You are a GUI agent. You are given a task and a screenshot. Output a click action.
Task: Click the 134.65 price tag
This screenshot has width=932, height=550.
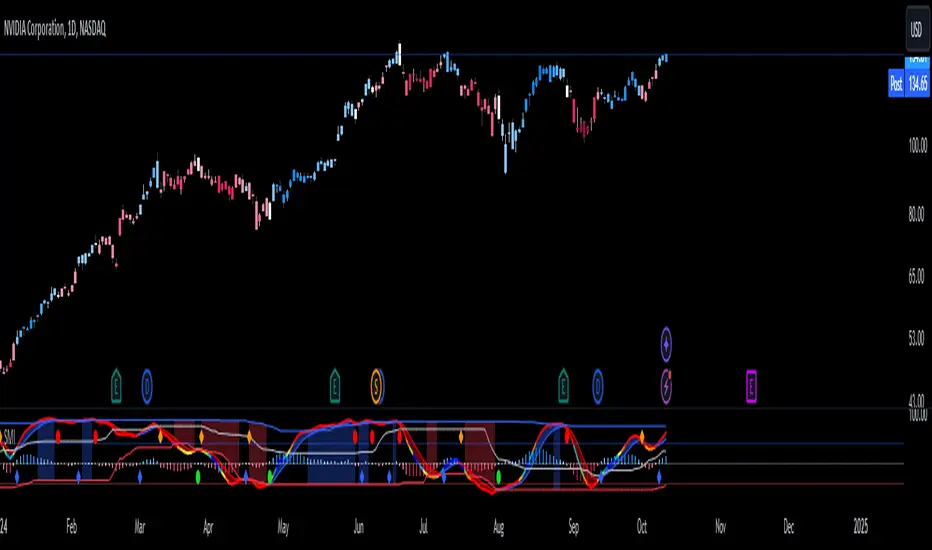tap(918, 83)
